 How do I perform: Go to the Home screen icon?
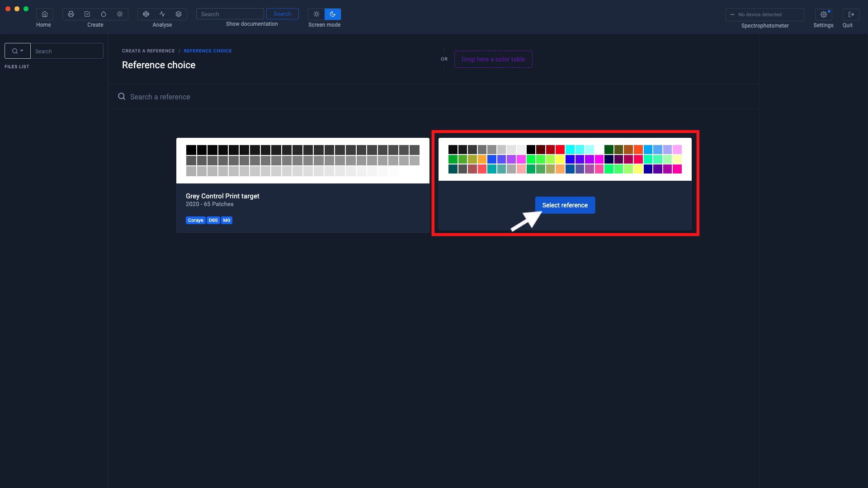(44, 14)
